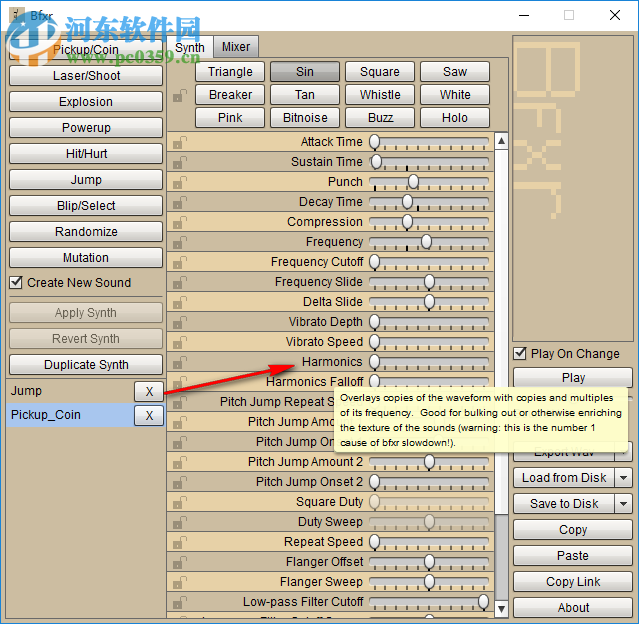Generate a Blip/Select sound

pyautogui.click(x=86, y=205)
